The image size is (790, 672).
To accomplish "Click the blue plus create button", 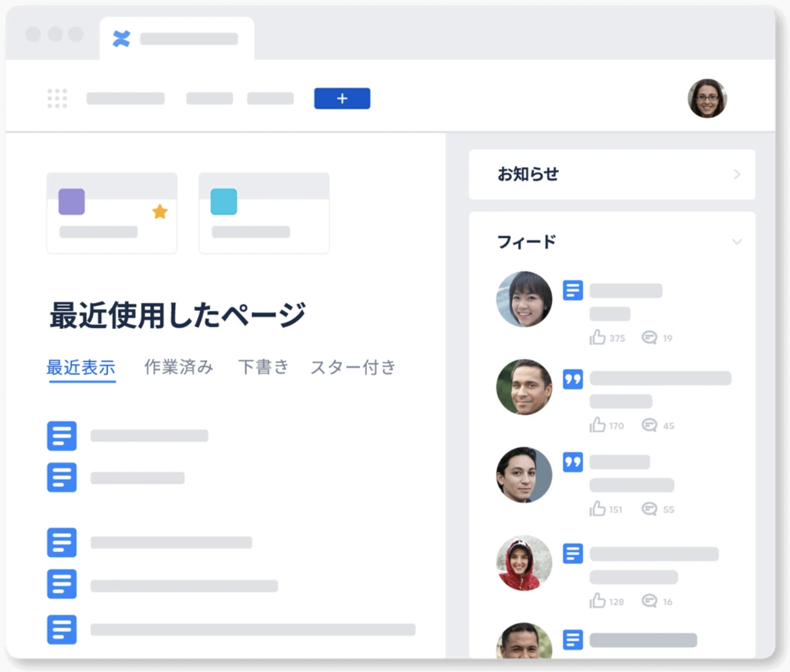I will [x=342, y=99].
